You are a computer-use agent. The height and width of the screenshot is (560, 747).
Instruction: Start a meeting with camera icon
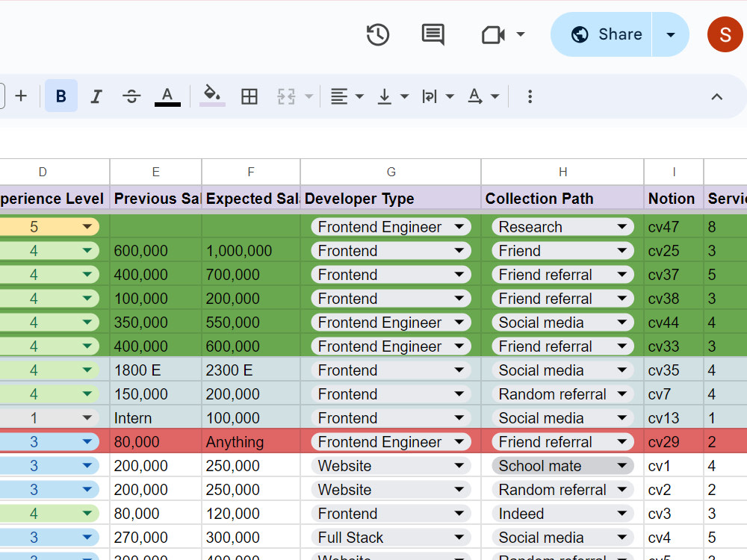(493, 35)
